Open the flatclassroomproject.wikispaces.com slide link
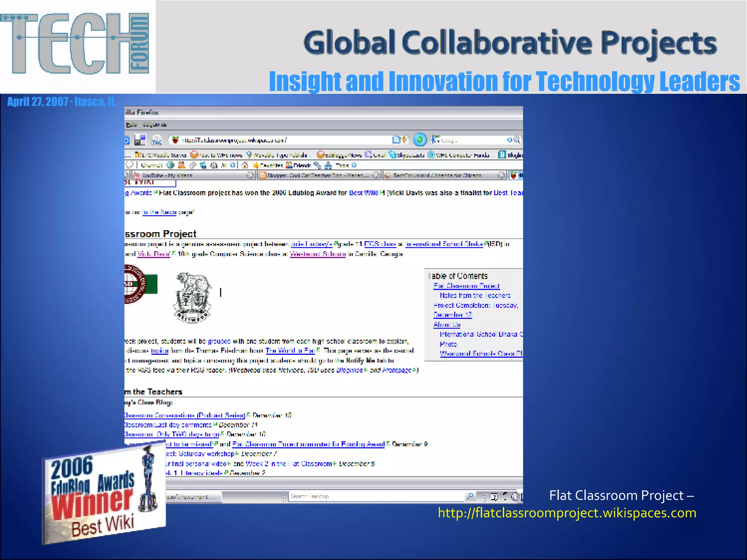 coord(567,513)
